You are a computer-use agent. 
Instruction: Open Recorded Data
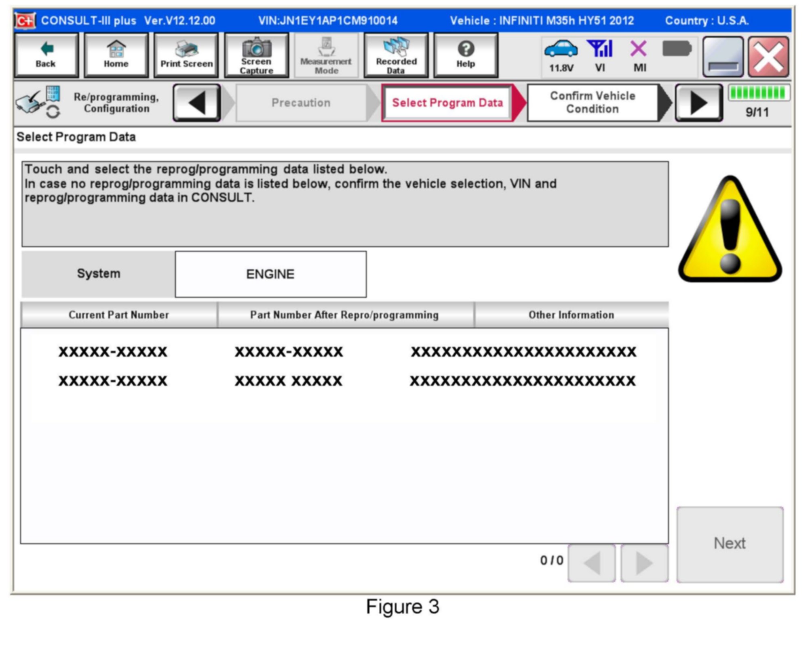coord(396,55)
